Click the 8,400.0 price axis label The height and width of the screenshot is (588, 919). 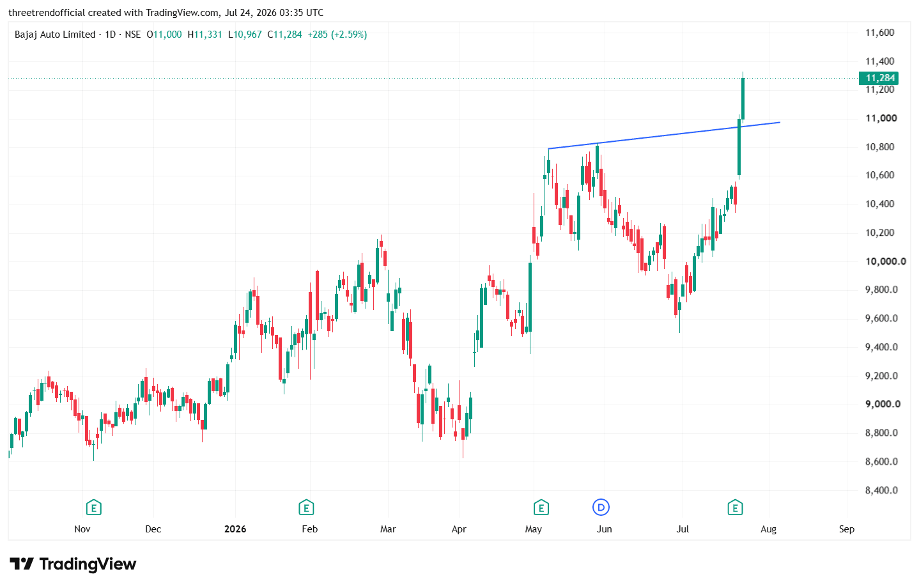coord(881,490)
